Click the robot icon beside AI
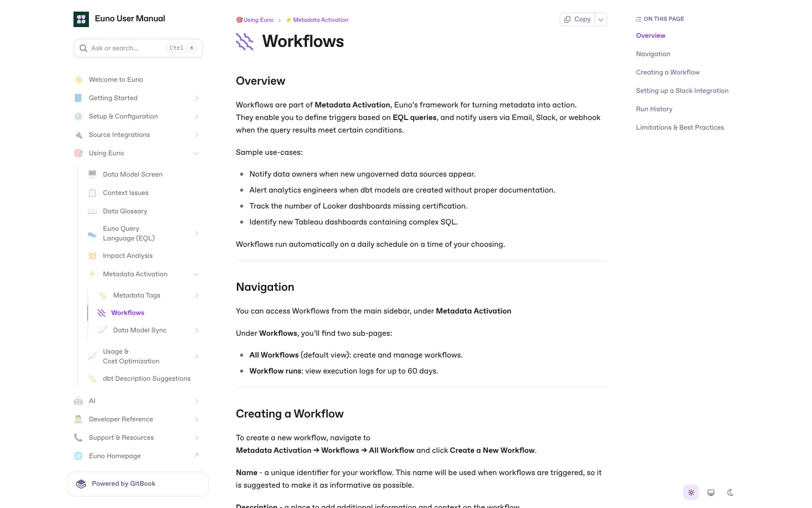 pos(78,401)
